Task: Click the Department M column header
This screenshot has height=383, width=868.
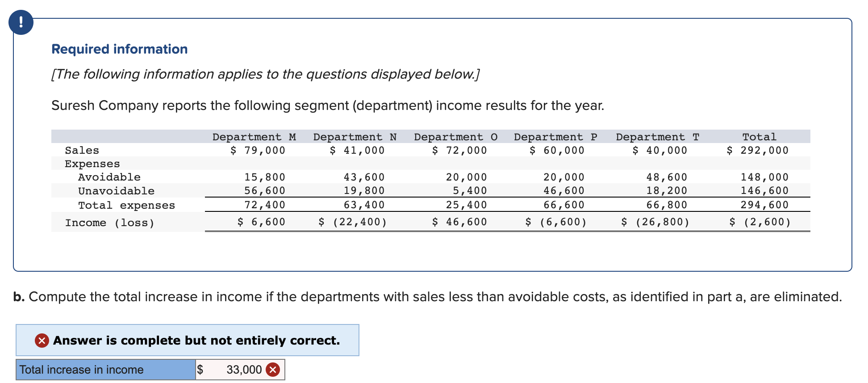Action: (254, 137)
